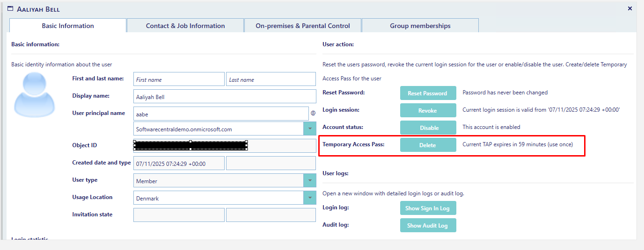The width and height of the screenshot is (644, 250).
Task: Click into the First name field
Action: coord(179,79)
